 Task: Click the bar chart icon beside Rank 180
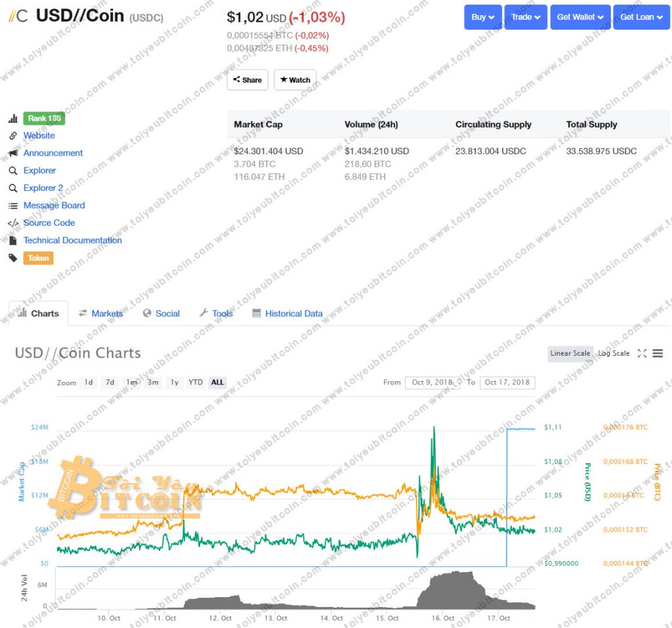coord(13,118)
